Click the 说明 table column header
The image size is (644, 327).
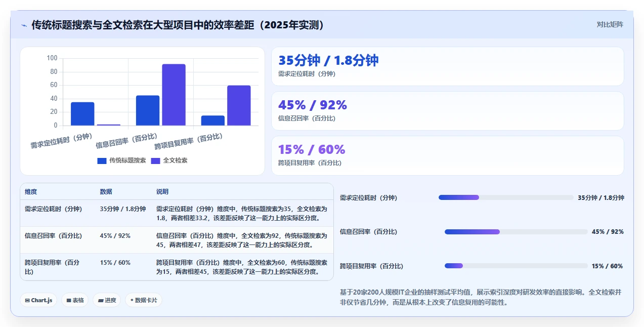pyautogui.click(x=162, y=192)
